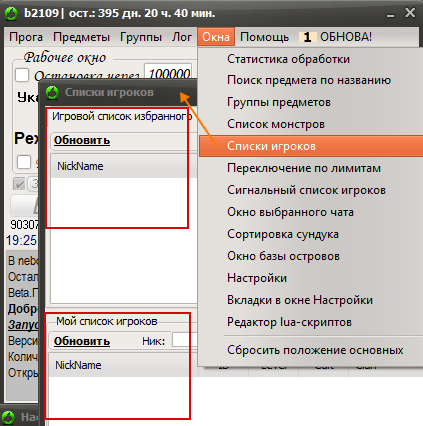
Task: Open the Предметы menu
Action: [x=82, y=37]
